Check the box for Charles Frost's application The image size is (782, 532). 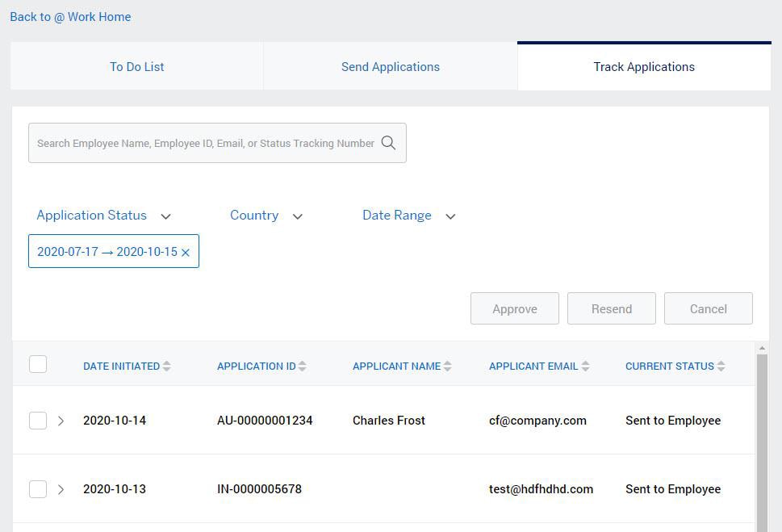click(x=38, y=421)
